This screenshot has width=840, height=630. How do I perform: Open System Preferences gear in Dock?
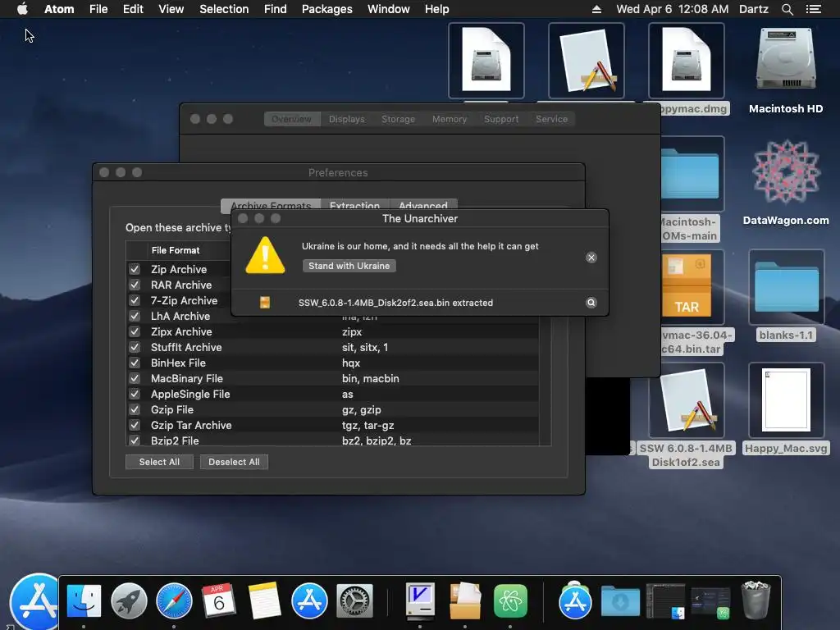(354, 600)
